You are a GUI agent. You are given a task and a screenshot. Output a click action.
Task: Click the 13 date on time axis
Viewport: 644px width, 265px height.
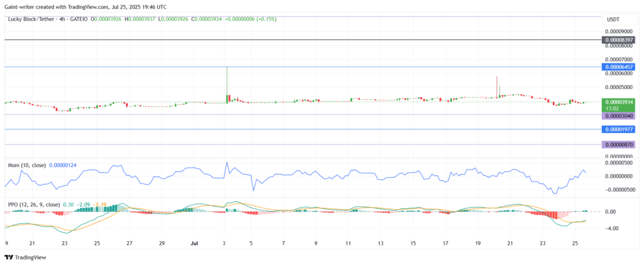pyautogui.click(x=380, y=243)
